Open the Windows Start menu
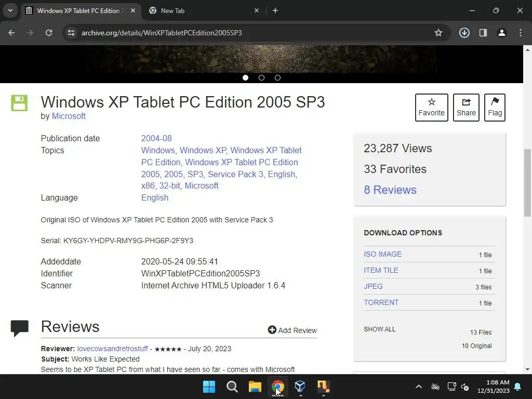This screenshot has height=399, width=532. coord(209,387)
